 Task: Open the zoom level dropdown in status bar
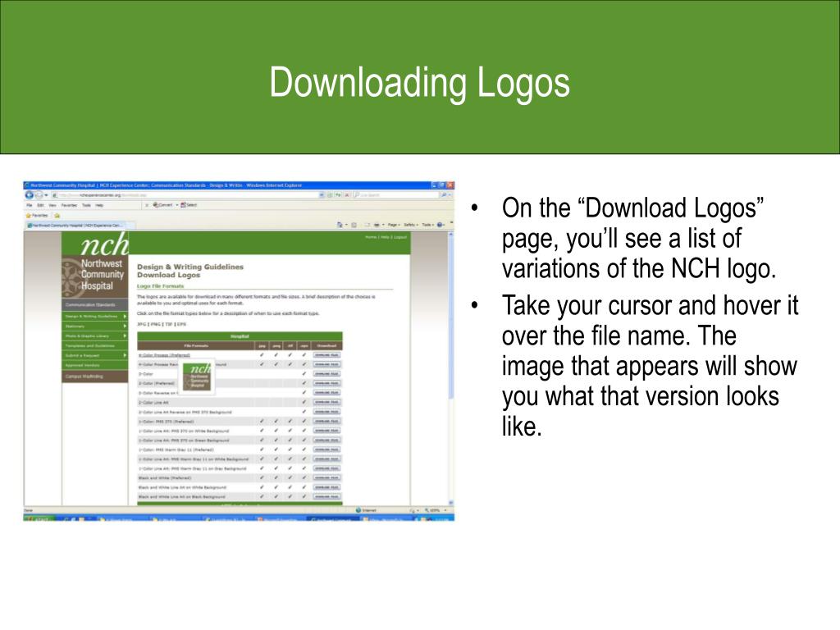[445, 510]
